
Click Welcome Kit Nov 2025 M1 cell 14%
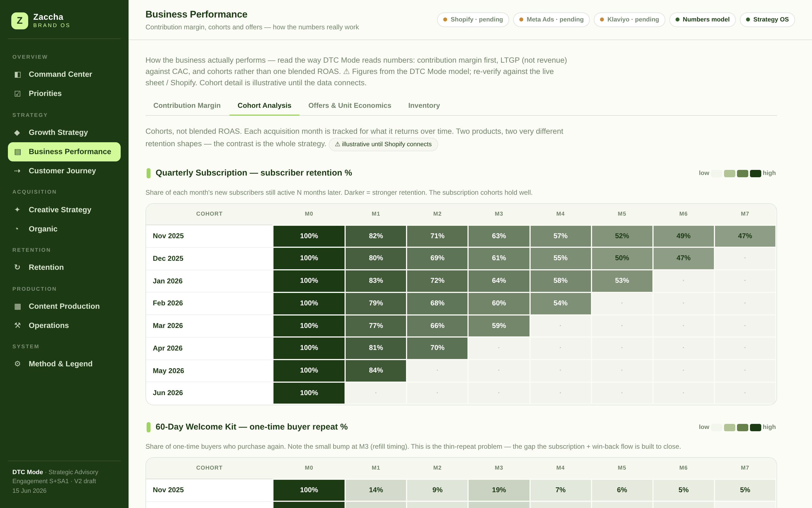tap(376, 490)
